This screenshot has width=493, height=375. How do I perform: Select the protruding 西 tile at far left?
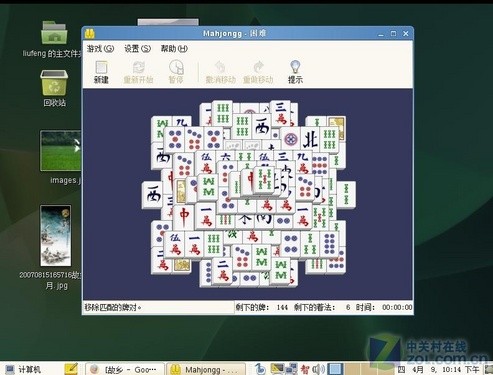(152, 195)
